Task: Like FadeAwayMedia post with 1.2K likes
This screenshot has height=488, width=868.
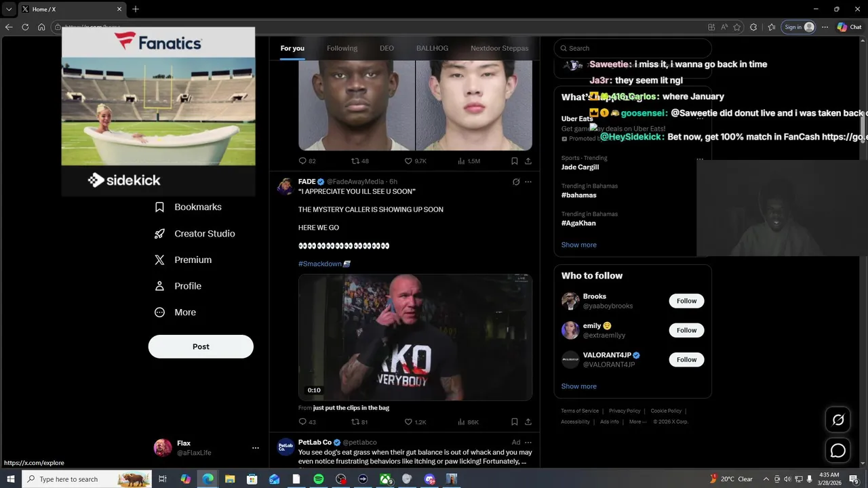Action: [x=415, y=422]
